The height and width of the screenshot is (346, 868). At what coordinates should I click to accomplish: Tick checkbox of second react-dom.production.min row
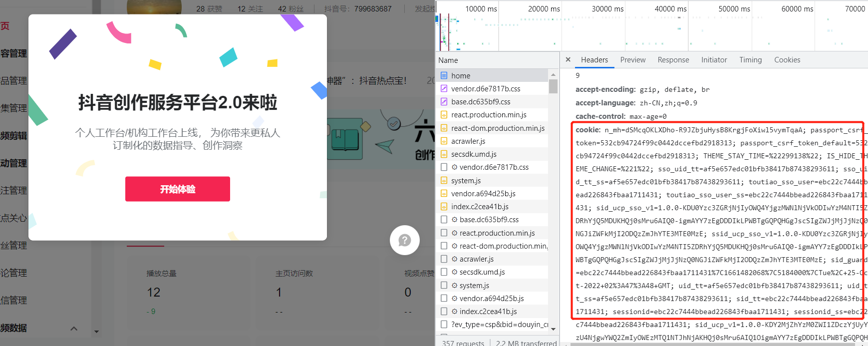444,246
